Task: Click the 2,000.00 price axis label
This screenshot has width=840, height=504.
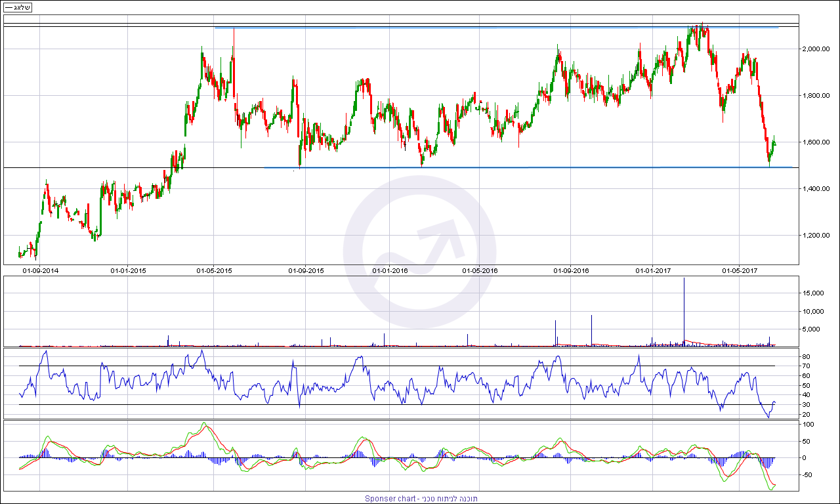Action: click(x=818, y=49)
